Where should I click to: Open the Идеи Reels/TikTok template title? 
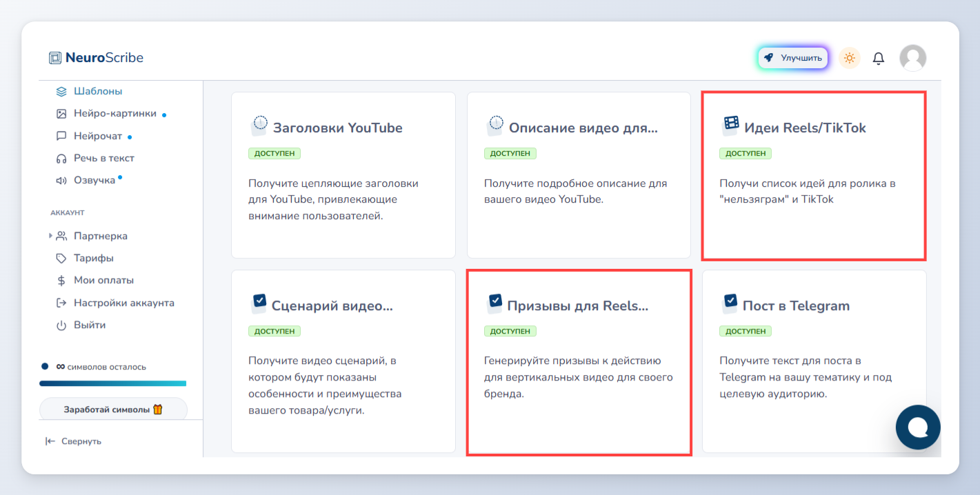[x=805, y=128]
